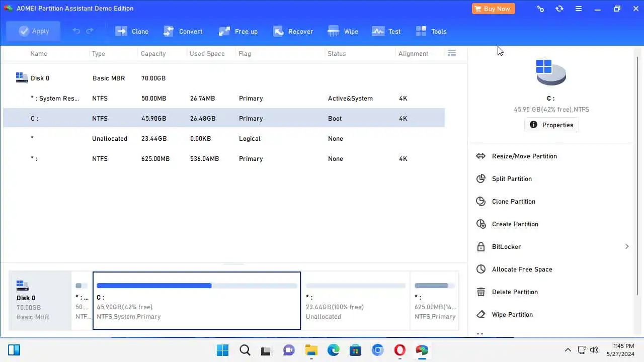The width and height of the screenshot is (644, 362).
Task: Open File Explorer from taskbar
Action: 311,350
